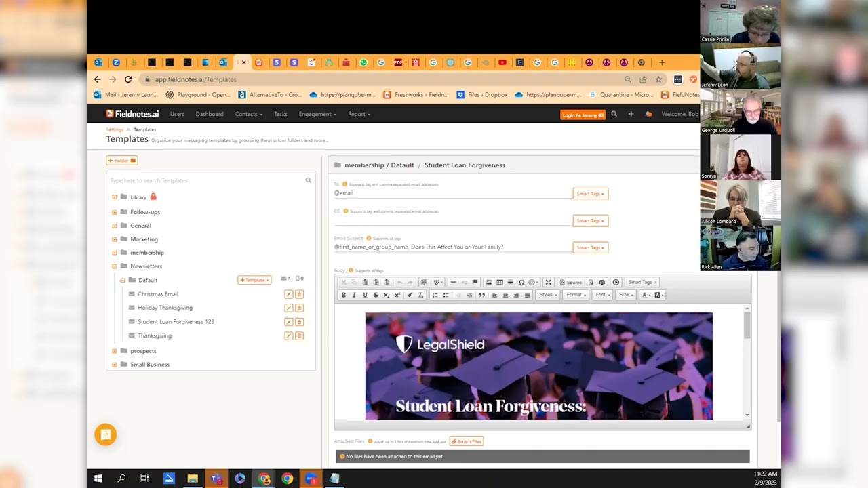The image size is (868, 488).
Task: Open the Report menu
Action: 359,114
